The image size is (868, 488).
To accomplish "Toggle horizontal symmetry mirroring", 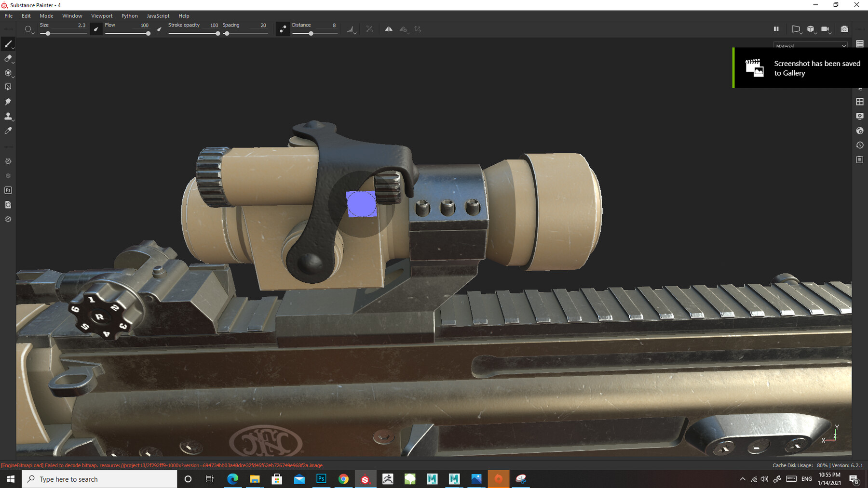I will tap(389, 29).
